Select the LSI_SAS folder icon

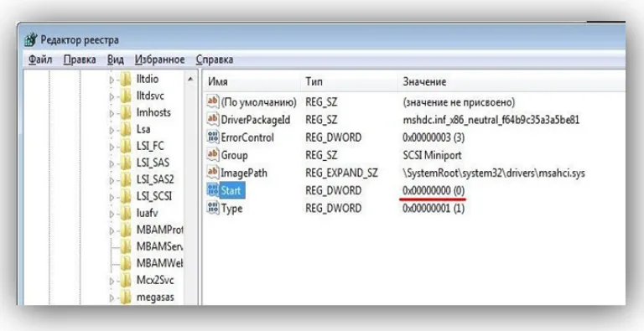click(x=126, y=163)
